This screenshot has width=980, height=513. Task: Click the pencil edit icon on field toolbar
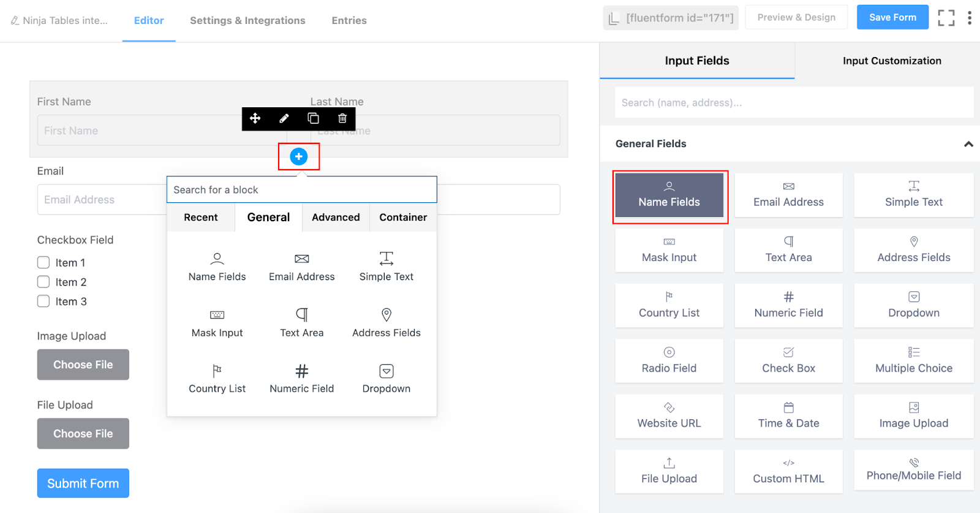click(x=284, y=118)
